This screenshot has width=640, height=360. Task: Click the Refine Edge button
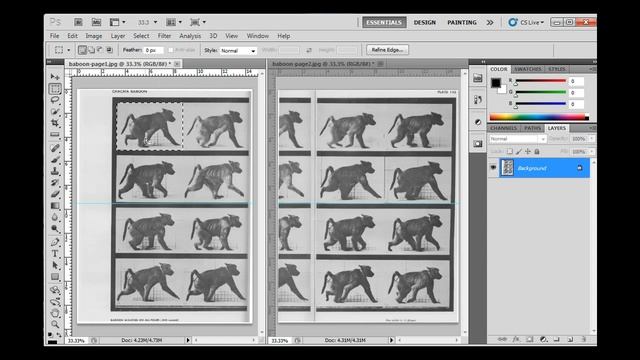pos(387,50)
